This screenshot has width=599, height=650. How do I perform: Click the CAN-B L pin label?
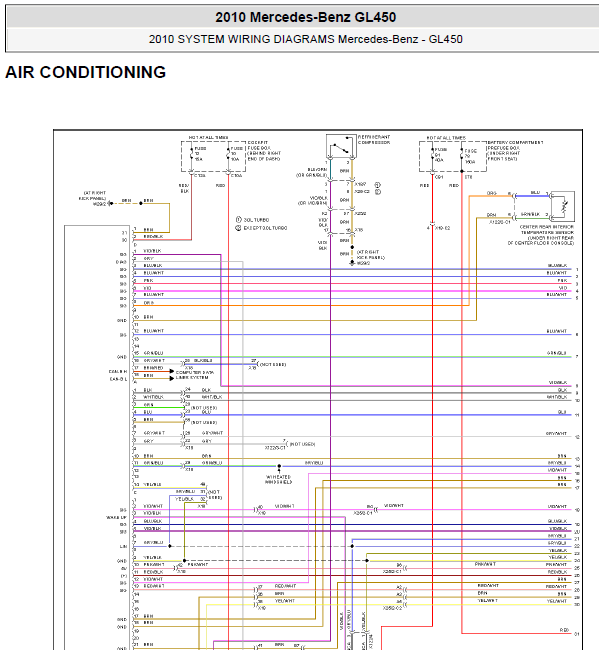[x=118, y=379]
